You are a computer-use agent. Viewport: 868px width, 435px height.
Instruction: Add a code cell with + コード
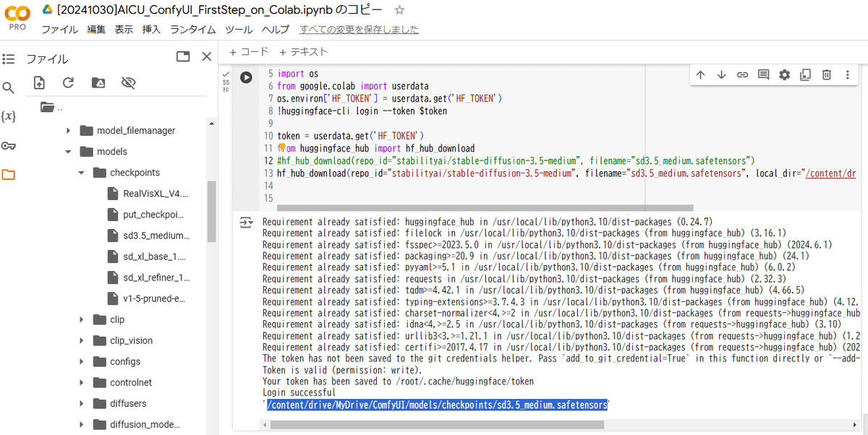pos(249,52)
